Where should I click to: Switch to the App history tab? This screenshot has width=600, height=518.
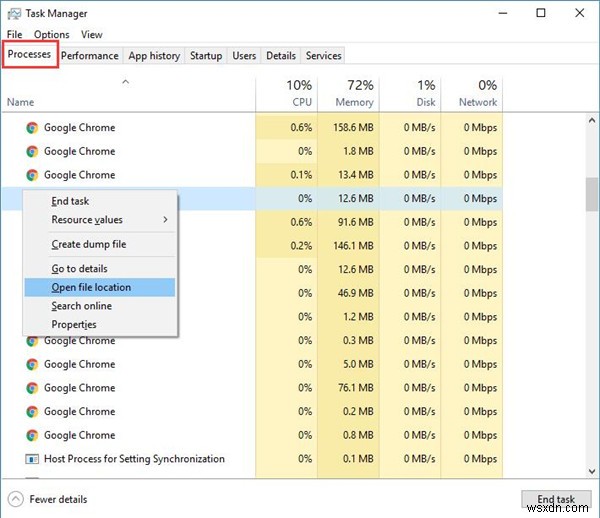[x=154, y=56]
